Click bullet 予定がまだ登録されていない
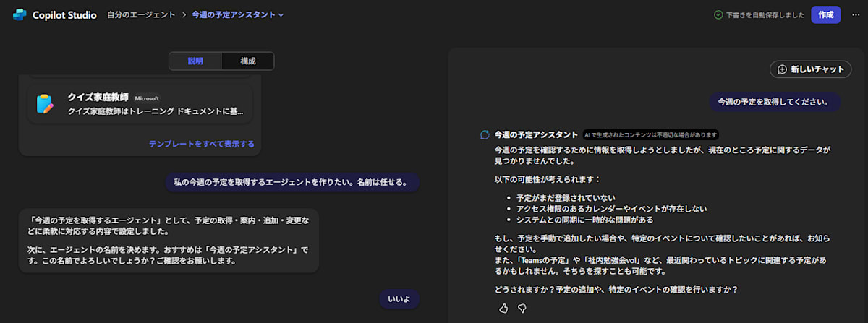This screenshot has height=323, width=868. tap(566, 198)
